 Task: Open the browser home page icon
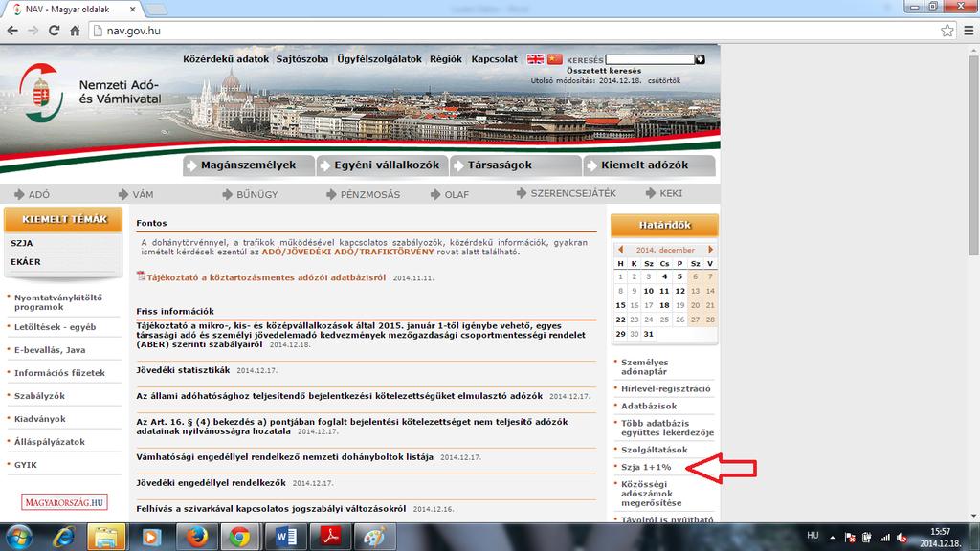[x=75, y=31]
